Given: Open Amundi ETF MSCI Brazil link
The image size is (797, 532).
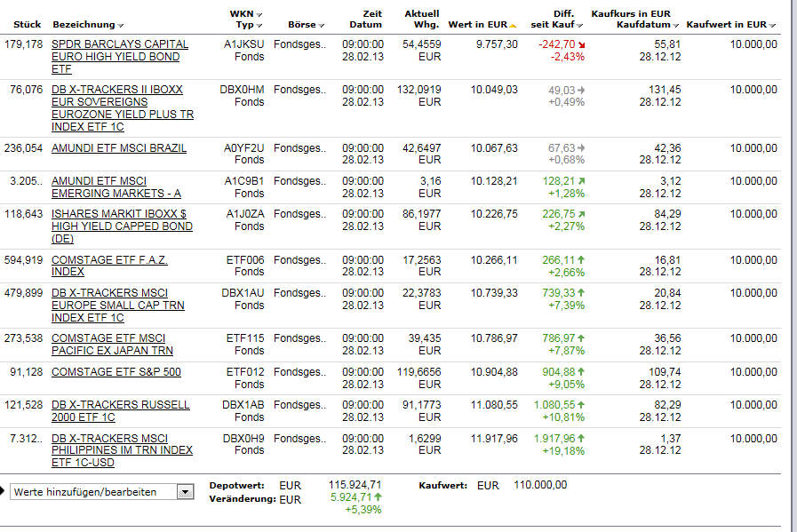Looking at the screenshot, I should [119, 147].
